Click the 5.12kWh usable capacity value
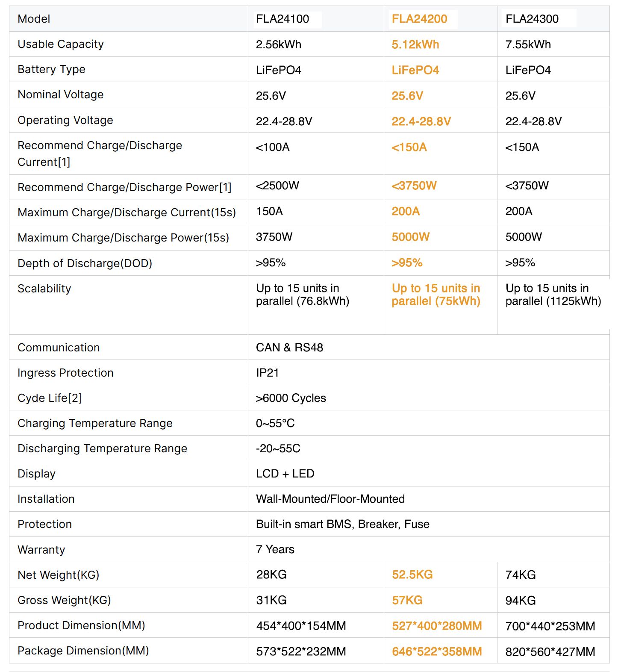 [415, 44]
